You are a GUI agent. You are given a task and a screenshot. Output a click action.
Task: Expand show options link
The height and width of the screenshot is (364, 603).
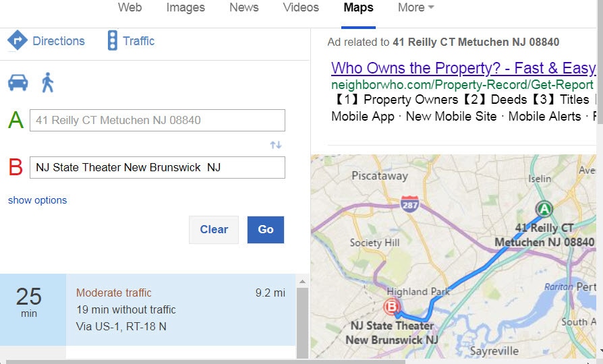click(x=37, y=200)
